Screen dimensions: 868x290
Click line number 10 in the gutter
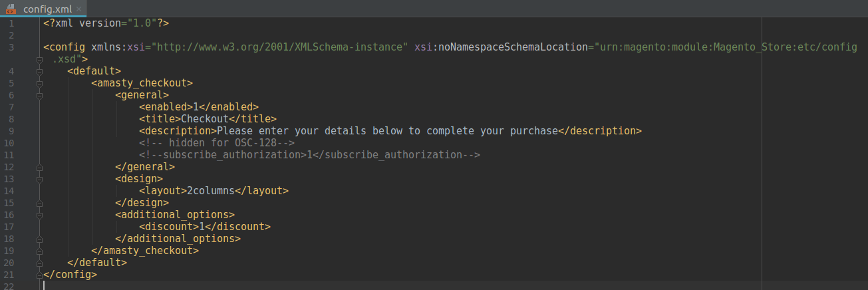(11, 143)
